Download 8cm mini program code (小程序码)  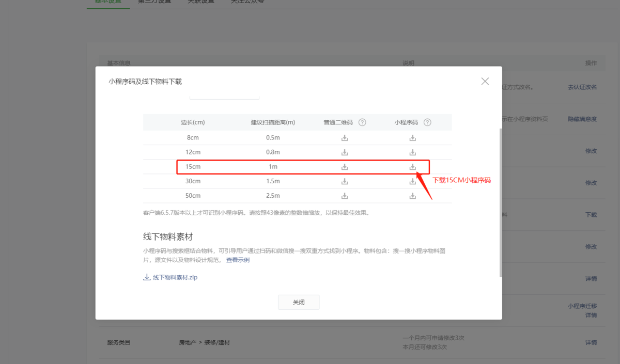413,138
